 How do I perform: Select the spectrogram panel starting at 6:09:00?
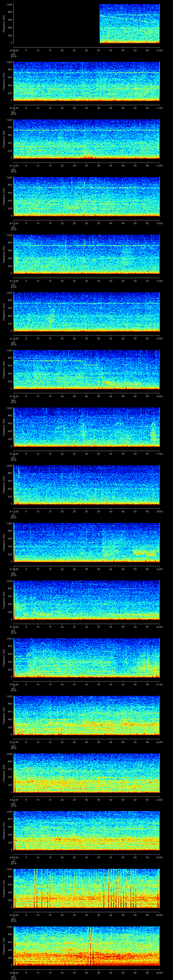(87, 24)
